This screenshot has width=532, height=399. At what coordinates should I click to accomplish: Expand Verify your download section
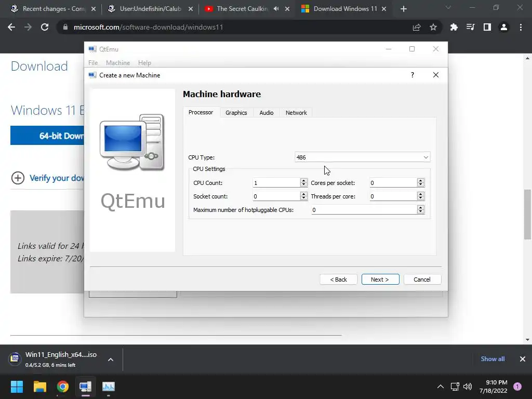click(x=47, y=178)
